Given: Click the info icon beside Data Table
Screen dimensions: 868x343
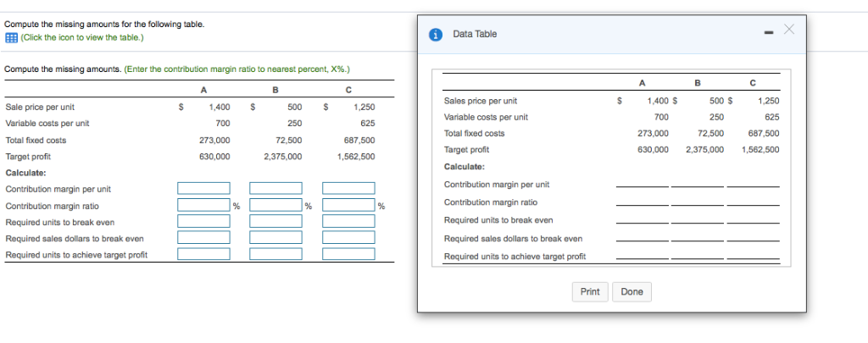Looking at the screenshot, I should pos(437,34).
